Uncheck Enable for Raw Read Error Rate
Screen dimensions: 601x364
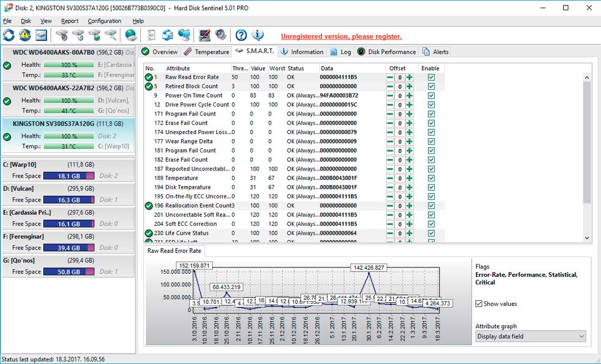coord(431,78)
